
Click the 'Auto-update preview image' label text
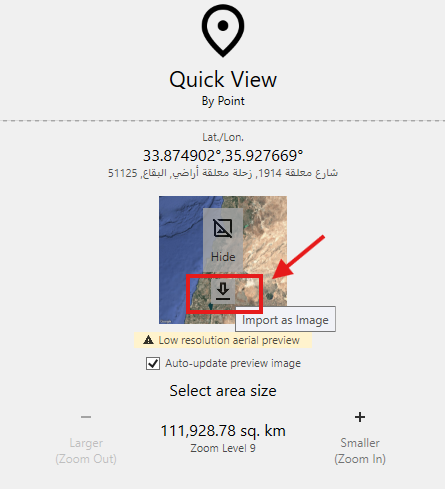pyautogui.click(x=233, y=363)
